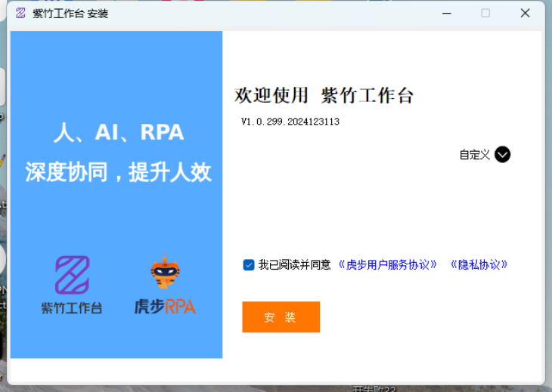
Task: Click the title bar app icon
Action: (20, 14)
